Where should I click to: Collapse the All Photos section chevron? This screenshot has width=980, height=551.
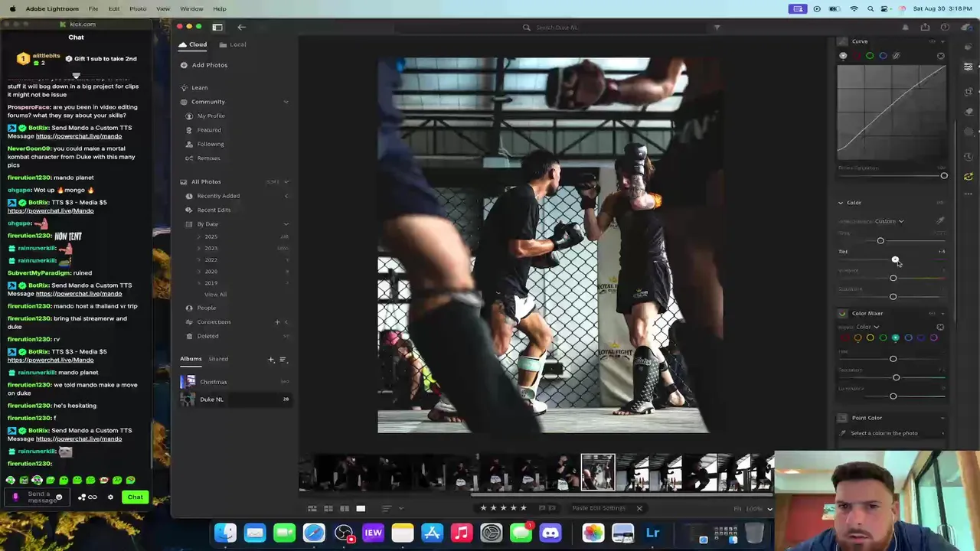click(x=286, y=182)
